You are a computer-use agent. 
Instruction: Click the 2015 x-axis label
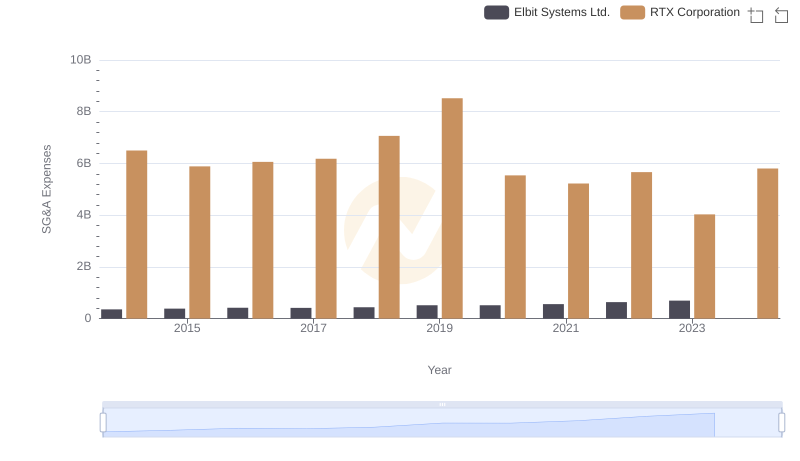click(187, 328)
